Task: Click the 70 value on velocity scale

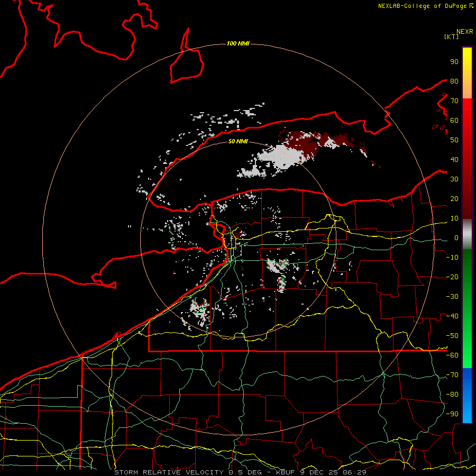Action: click(454, 101)
